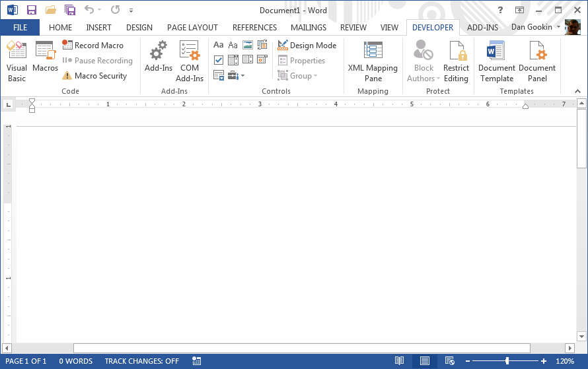Open Zoom dialog via 120% level
Image resolution: width=588 pixels, height=369 pixels.
coord(565,361)
